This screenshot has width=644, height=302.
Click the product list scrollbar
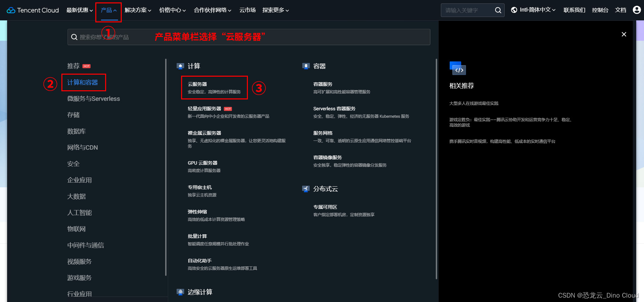(436, 169)
